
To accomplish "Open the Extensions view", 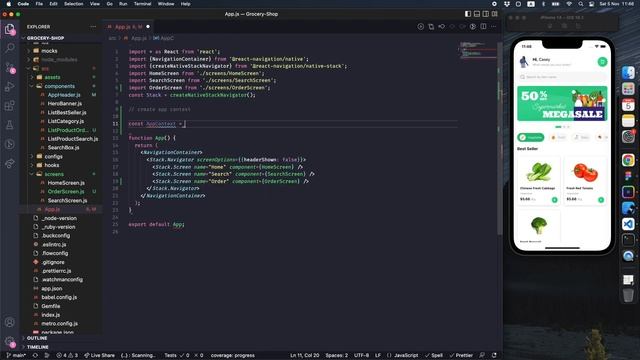I will [9, 106].
